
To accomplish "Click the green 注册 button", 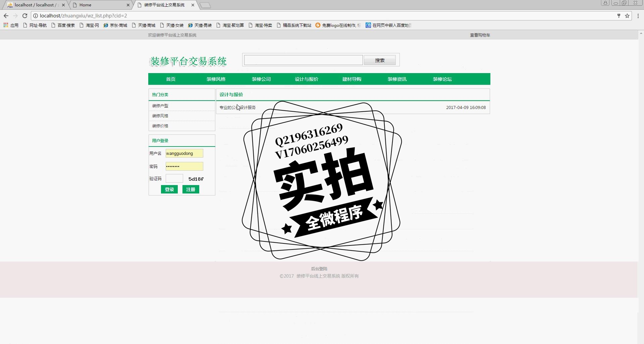I will (191, 189).
